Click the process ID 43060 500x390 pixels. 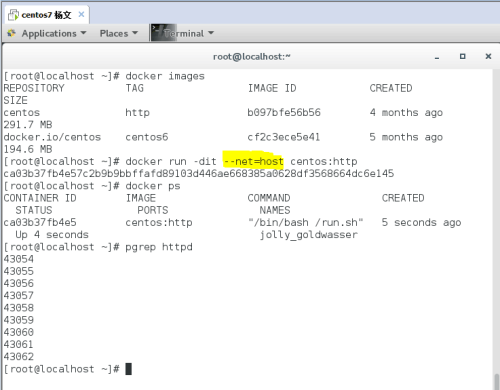click(19, 332)
